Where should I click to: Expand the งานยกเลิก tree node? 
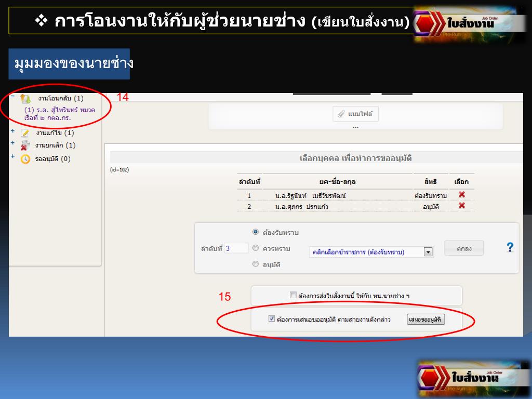click(x=12, y=143)
